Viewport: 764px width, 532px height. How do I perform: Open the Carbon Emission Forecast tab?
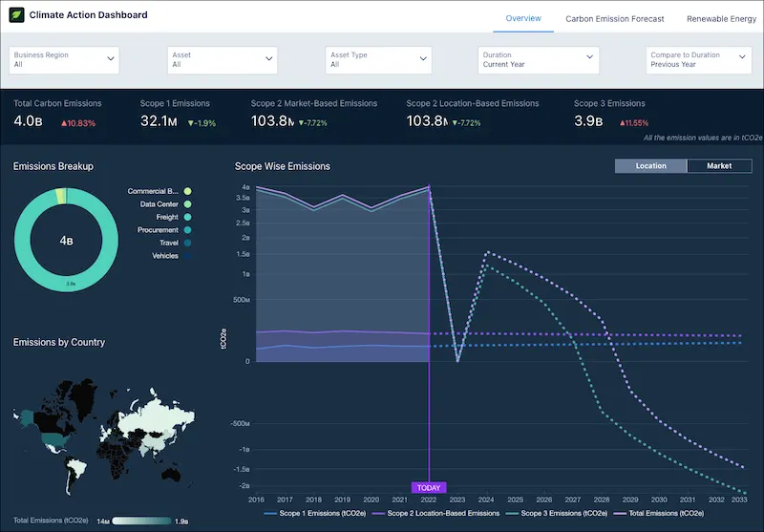pos(614,19)
